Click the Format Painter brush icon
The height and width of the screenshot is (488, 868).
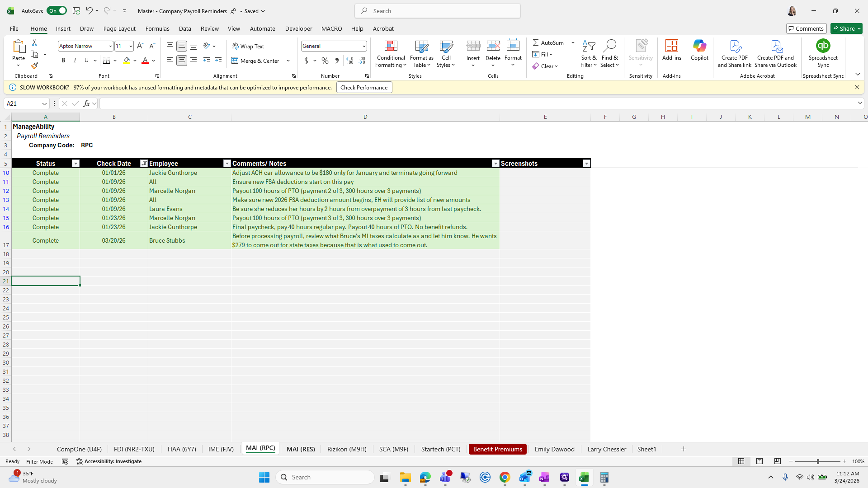point(34,66)
